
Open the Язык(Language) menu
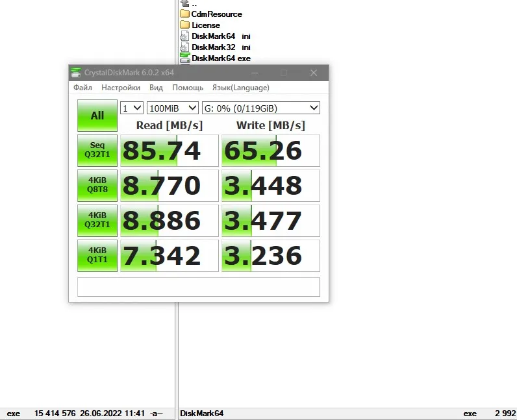(x=241, y=88)
